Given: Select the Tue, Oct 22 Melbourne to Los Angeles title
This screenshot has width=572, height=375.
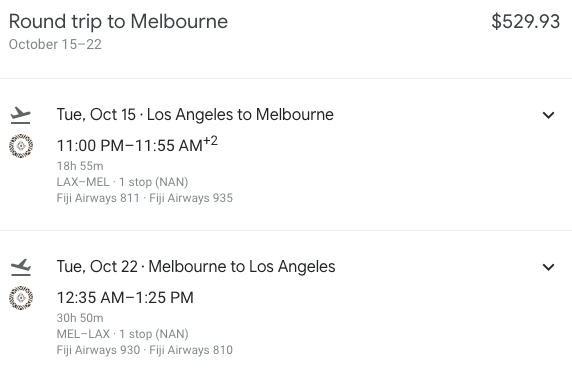Looking at the screenshot, I should click(196, 267).
